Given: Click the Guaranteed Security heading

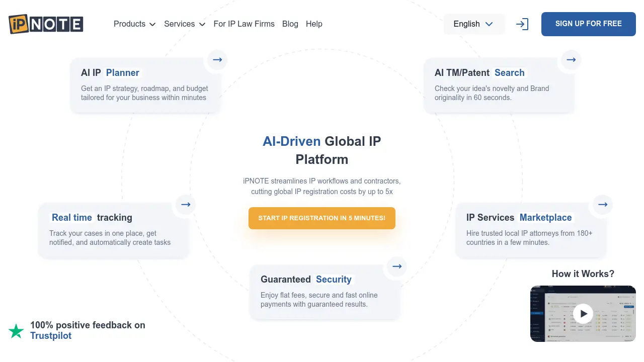Looking at the screenshot, I should click(306, 280).
